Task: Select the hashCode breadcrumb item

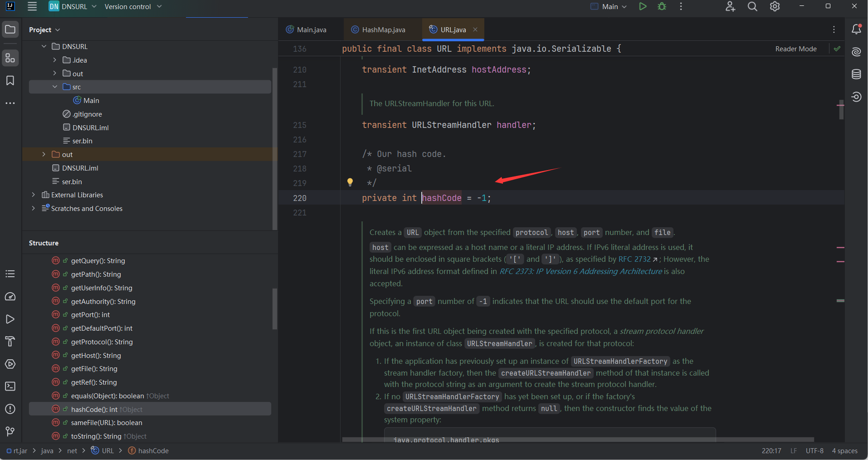Action: point(148,450)
